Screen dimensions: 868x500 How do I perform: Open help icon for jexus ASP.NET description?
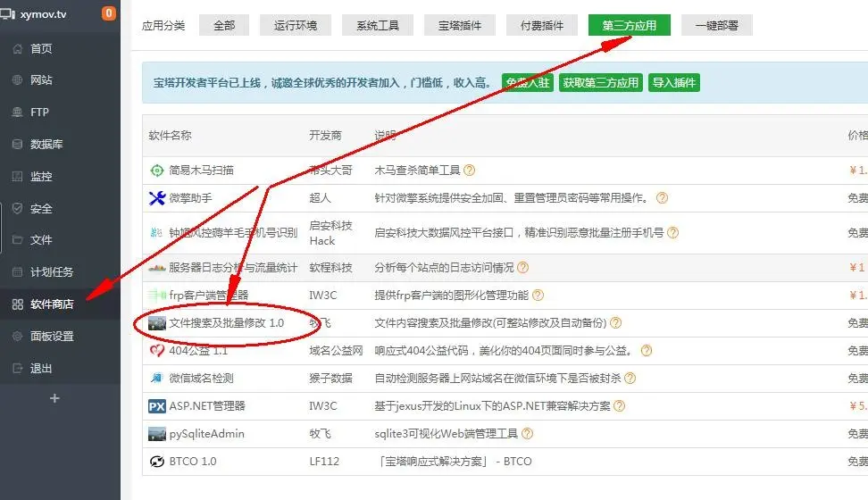(x=620, y=406)
